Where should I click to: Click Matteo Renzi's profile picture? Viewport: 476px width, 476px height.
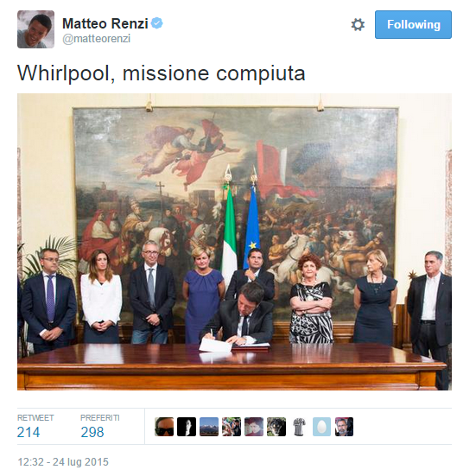pos(35,29)
